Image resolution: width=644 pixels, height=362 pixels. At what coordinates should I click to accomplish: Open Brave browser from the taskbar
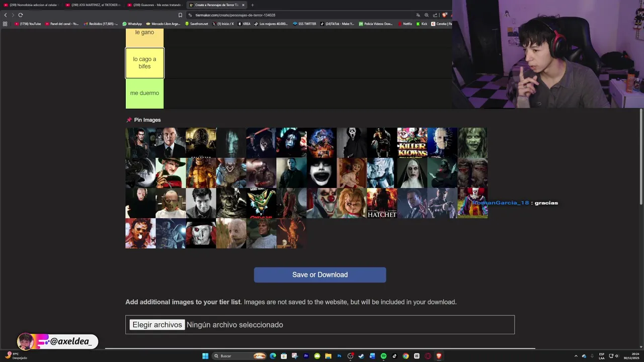pyautogui.click(x=439, y=356)
